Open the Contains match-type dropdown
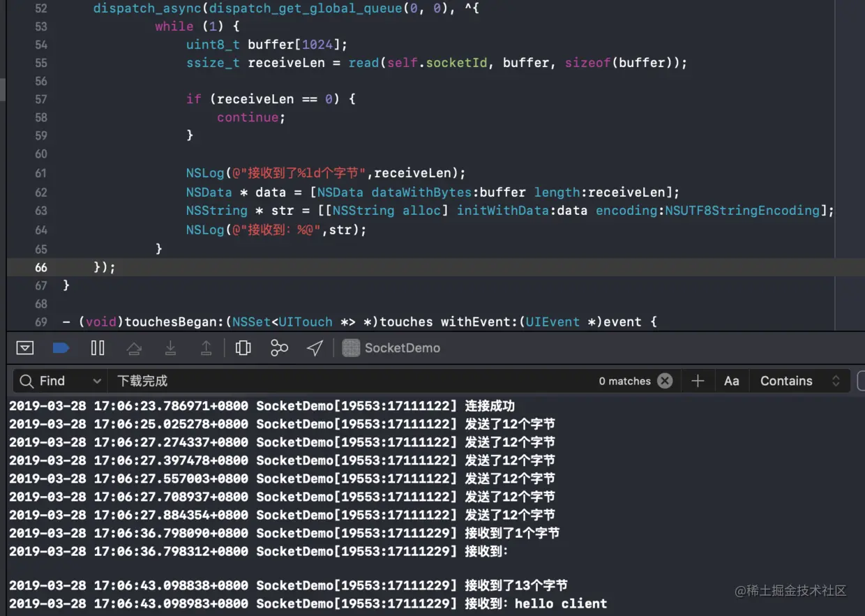The width and height of the screenshot is (865, 616). 800,381
